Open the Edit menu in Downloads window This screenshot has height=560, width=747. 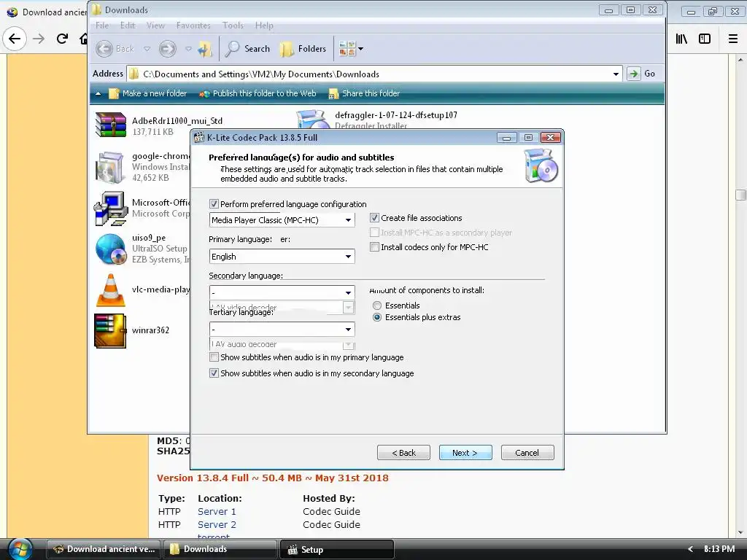127,26
